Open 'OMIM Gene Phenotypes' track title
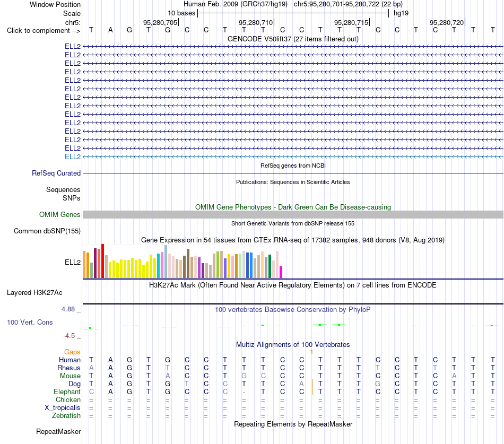Screen dimensions: 504x444 pos(293,207)
